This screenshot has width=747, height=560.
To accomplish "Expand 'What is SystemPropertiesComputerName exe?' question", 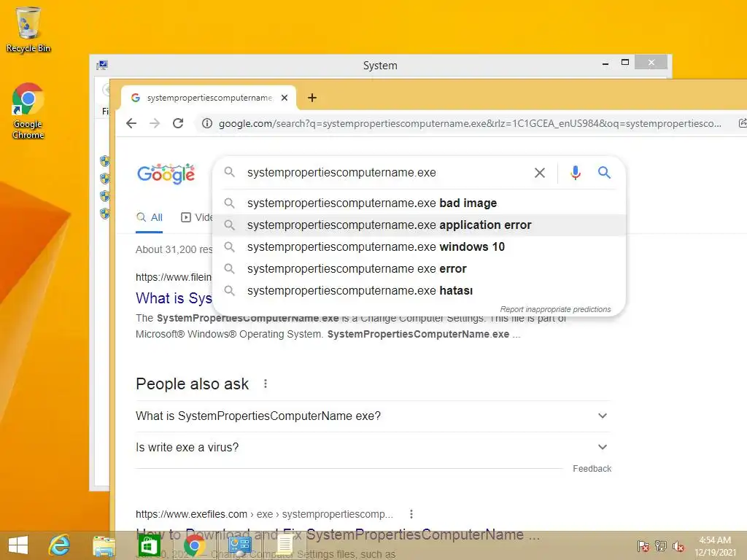I will 373,416.
